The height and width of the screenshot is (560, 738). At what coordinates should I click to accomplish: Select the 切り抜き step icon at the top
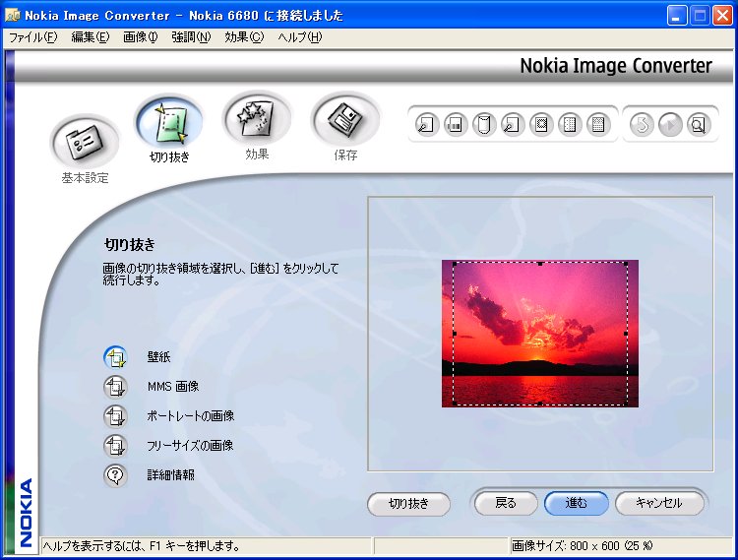[x=169, y=121]
